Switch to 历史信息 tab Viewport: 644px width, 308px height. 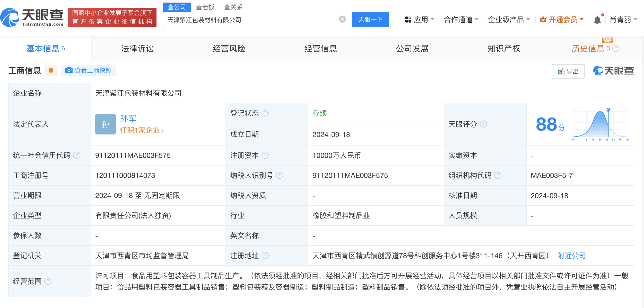588,49
